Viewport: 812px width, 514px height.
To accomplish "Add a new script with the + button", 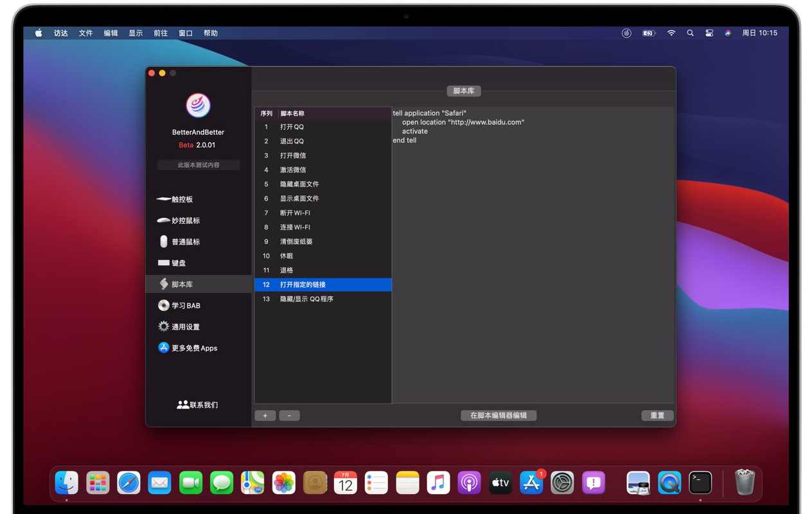I will pyautogui.click(x=265, y=416).
